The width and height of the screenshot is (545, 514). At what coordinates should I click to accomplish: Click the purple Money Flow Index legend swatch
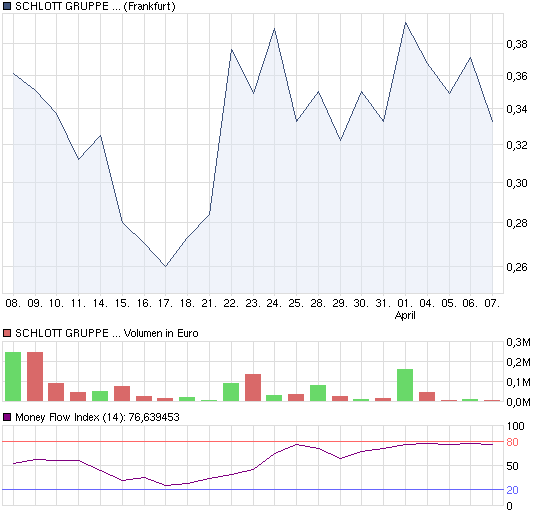tap(7, 417)
